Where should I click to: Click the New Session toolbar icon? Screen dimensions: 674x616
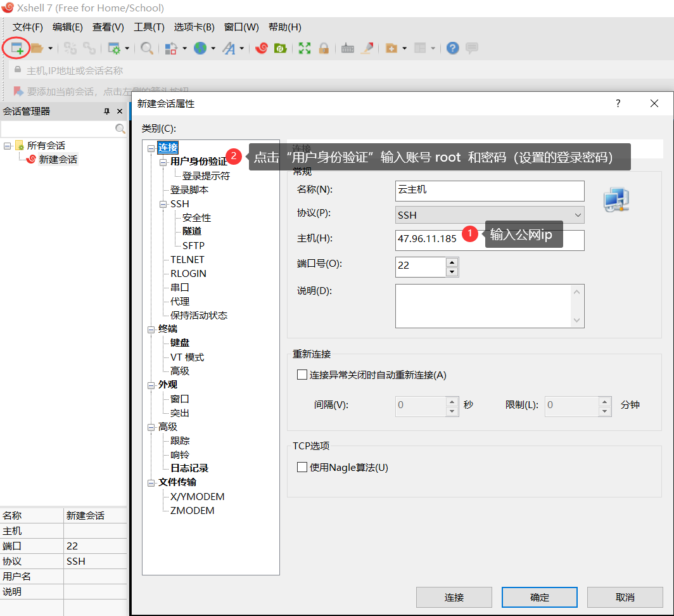point(17,48)
